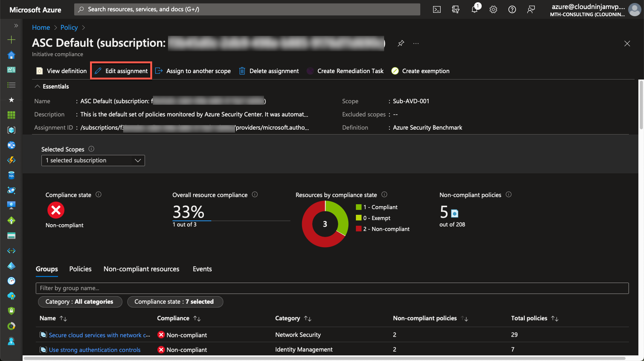Switch to the Policies tab
Viewport: 644px width, 361px height.
tap(80, 269)
